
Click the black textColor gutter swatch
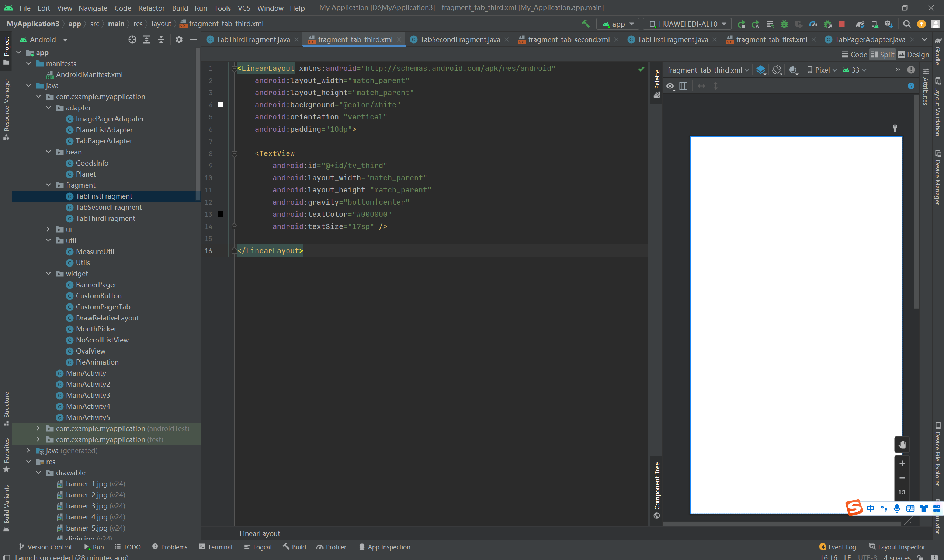click(x=221, y=214)
